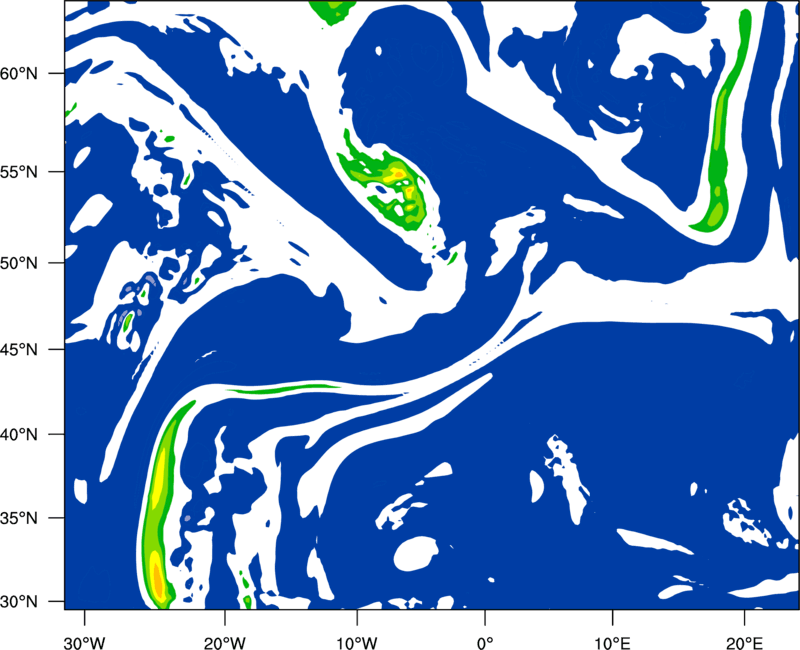The image size is (800, 650).
Task: Click the 0° longitude label
Action: pos(485,643)
